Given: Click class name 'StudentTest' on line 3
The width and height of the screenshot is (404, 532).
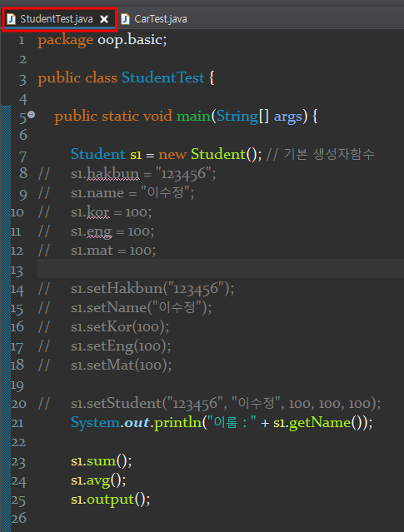Looking at the screenshot, I should pos(163,77).
